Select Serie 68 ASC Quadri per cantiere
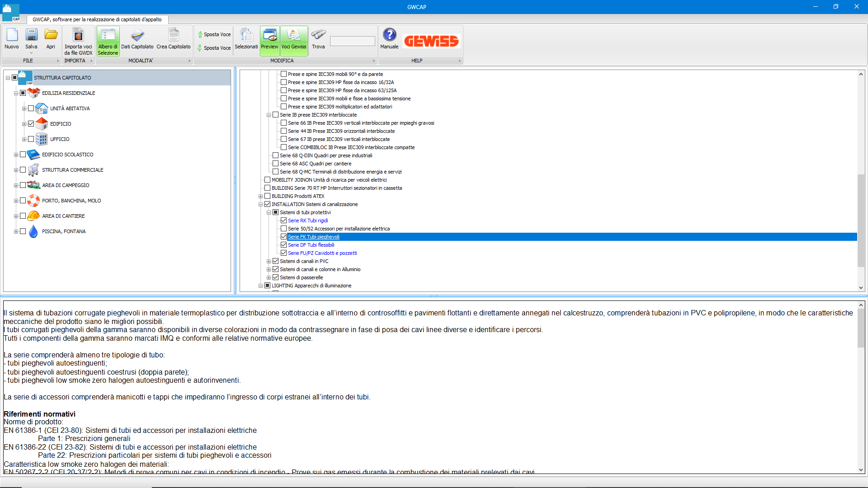Image resolution: width=868 pixels, height=488 pixels. coord(316,164)
